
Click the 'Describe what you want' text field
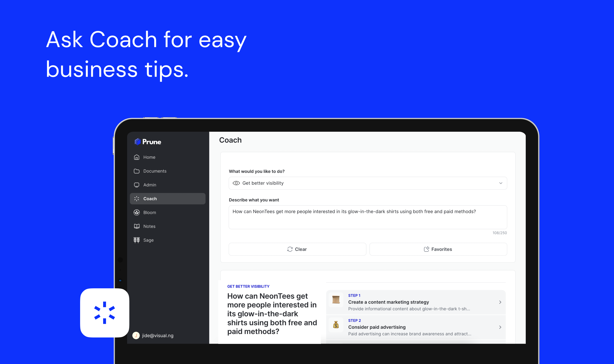367,217
